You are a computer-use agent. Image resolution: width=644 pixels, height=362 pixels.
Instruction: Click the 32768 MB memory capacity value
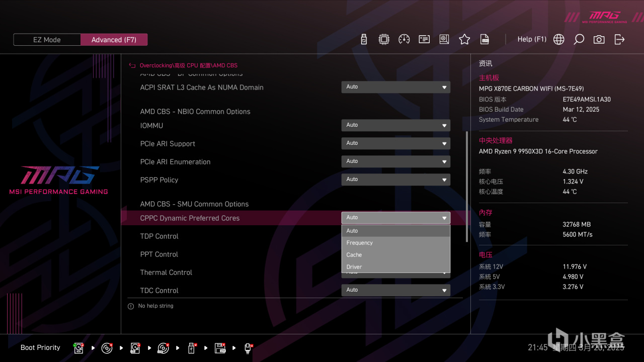pos(577,225)
